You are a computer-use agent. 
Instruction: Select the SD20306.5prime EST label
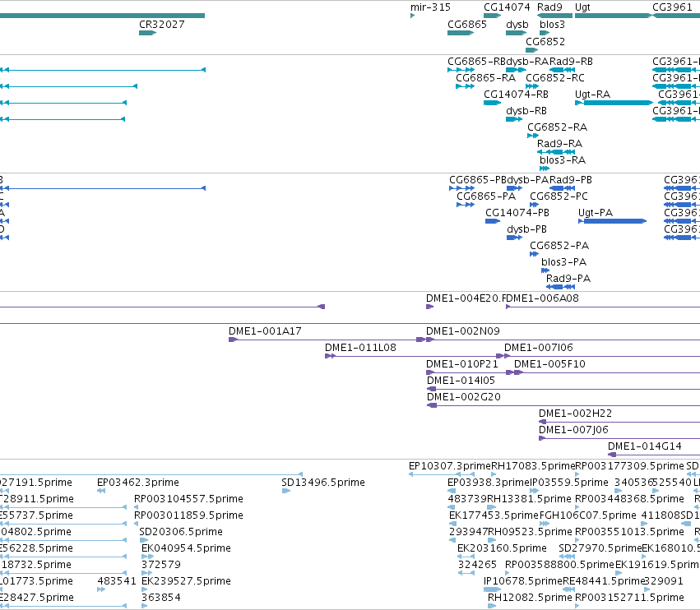(x=181, y=532)
